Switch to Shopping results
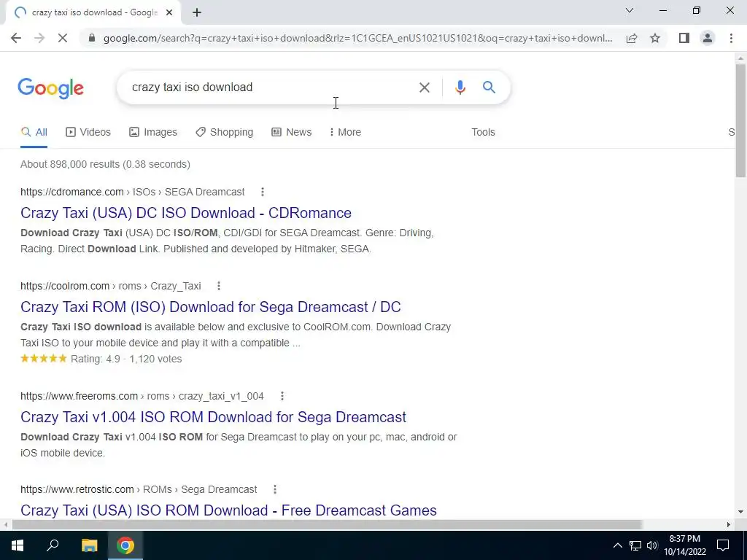 coord(225,133)
